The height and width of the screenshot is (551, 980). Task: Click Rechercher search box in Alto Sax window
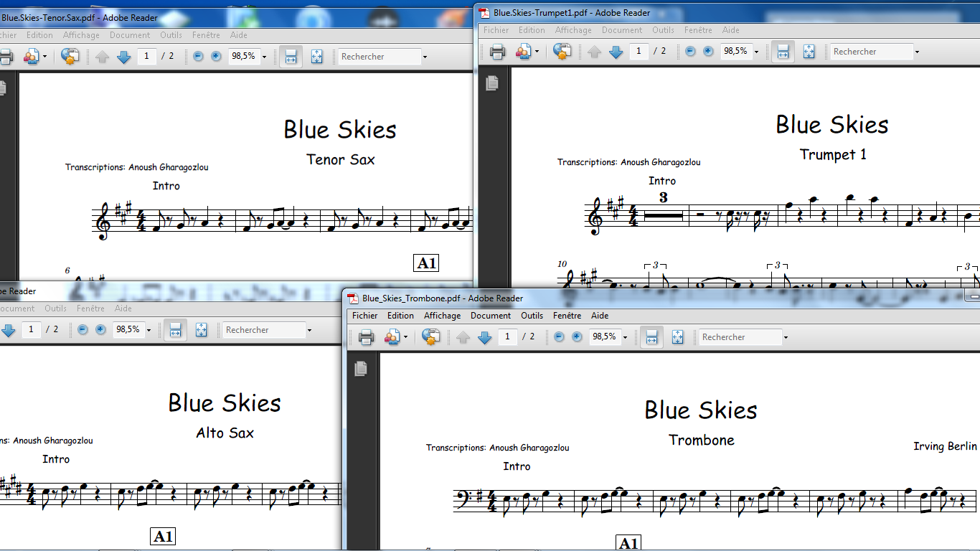[x=263, y=330]
